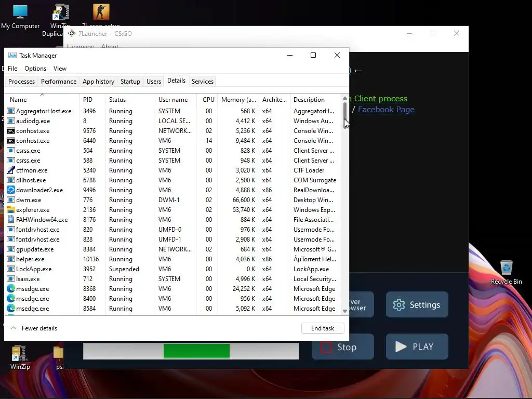Click the scrollbar down arrow in process list
Viewport: 532px width, 399px height.
[345, 311]
